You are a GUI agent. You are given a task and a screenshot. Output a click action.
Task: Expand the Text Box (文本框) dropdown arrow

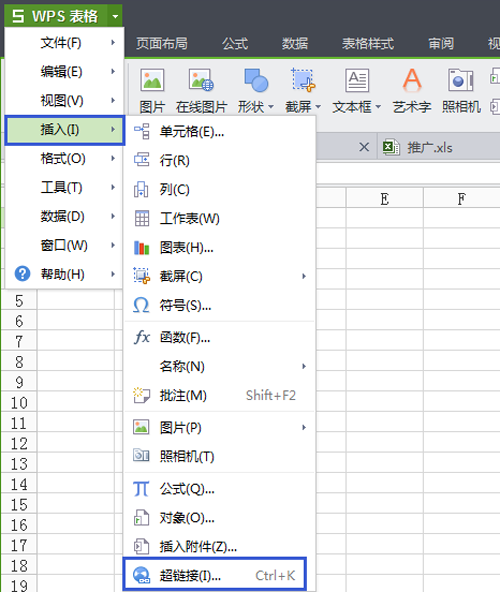point(378,107)
